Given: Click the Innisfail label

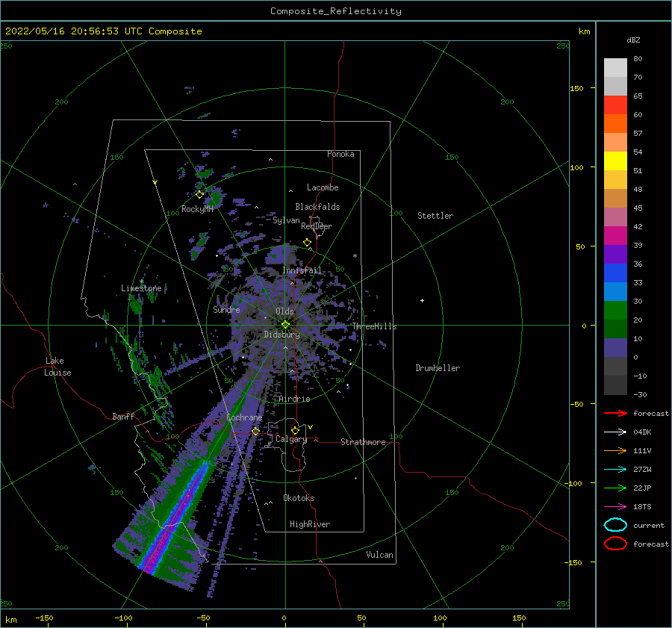Looking at the screenshot, I should coord(302,270).
